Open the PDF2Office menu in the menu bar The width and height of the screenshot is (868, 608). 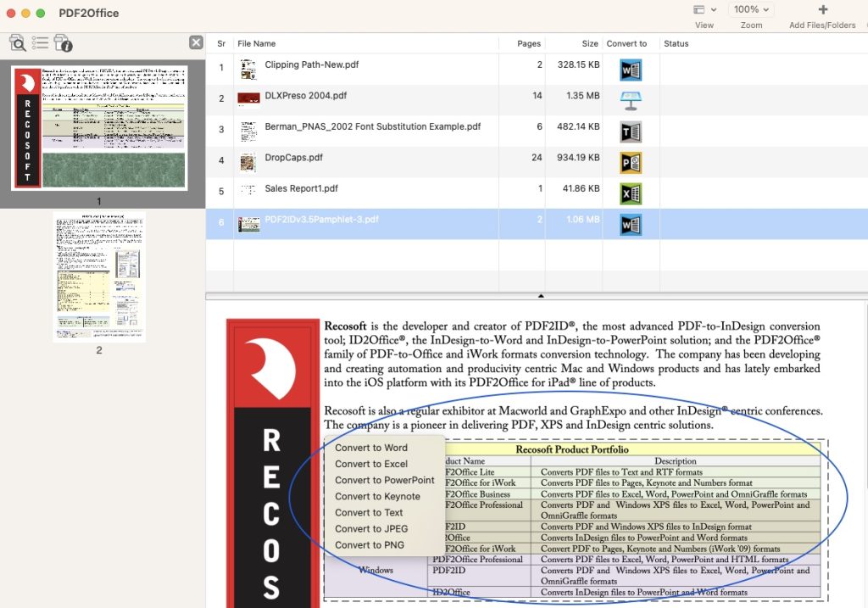(x=88, y=13)
